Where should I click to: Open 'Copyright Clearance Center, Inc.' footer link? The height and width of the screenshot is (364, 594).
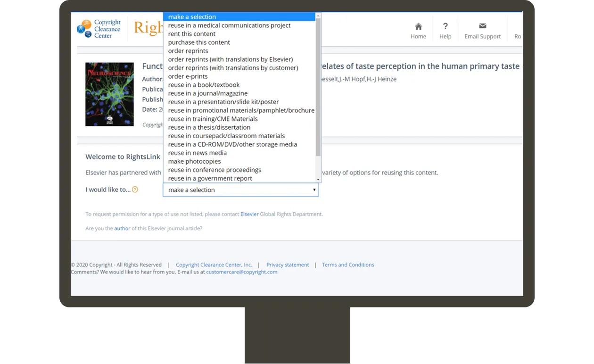(x=214, y=265)
